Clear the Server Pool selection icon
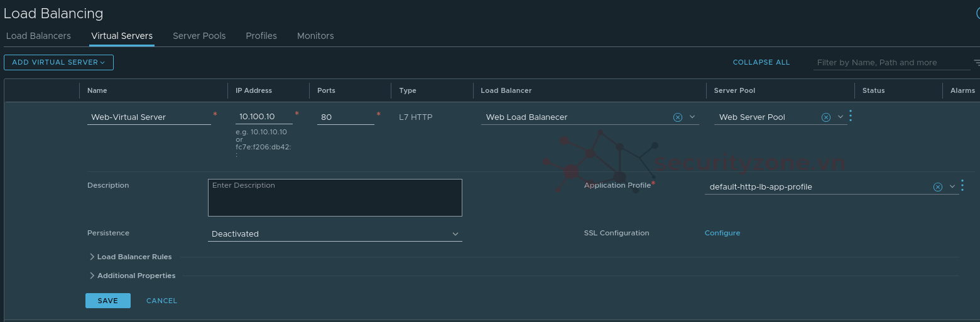The image size is (980, 322). 826,117
